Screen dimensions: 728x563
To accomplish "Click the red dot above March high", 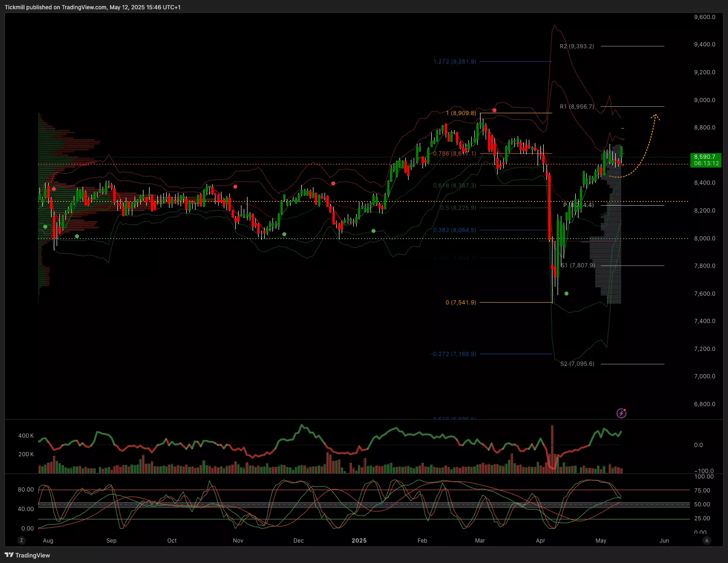I will pyautogui.click(x=494, y=110).
